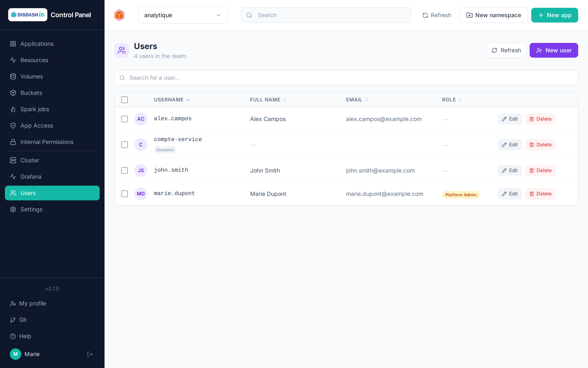Click the New app button
Screen dimensions: 588x368
pos(555,15)
